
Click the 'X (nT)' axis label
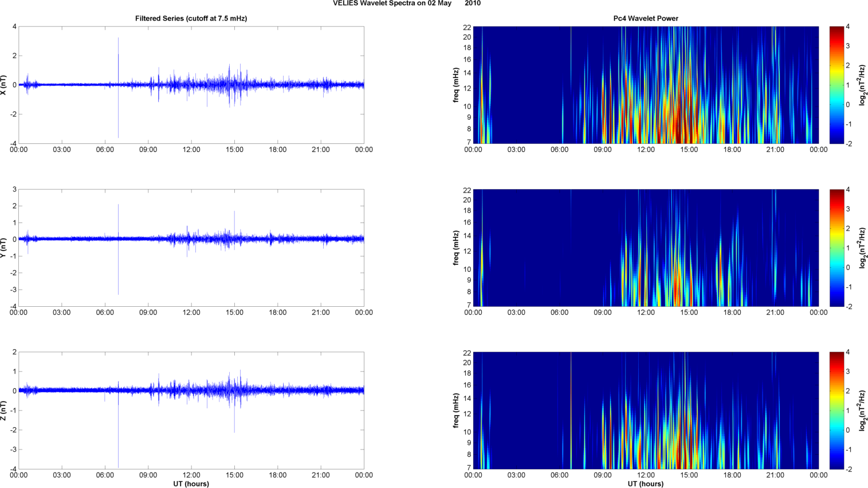click(4, 85)
